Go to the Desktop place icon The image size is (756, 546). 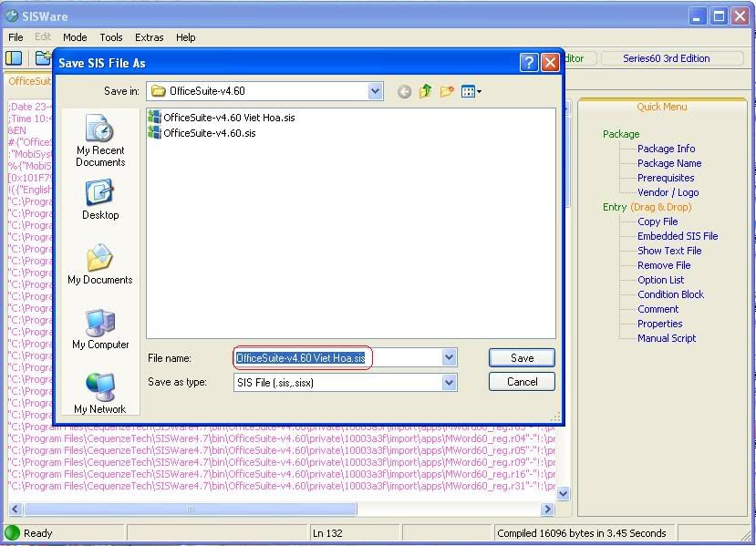coord(100,200)
